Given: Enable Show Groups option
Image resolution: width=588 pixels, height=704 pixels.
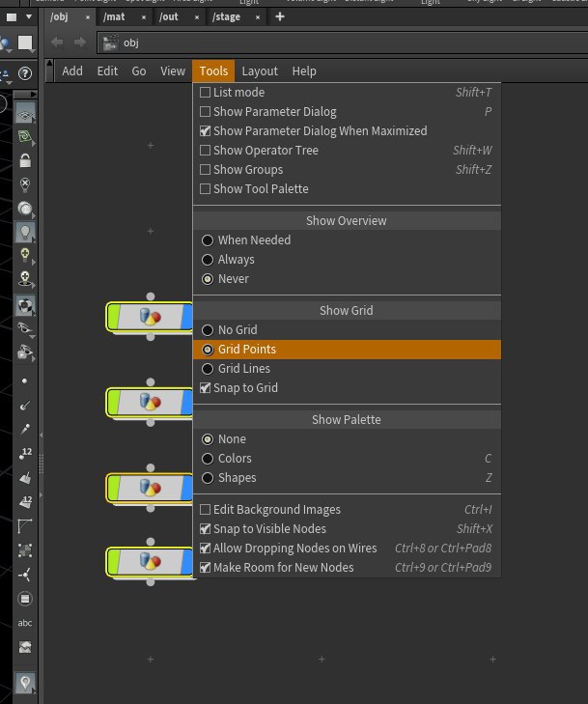Looking at the screenshot, I should (x=205, y=170).
